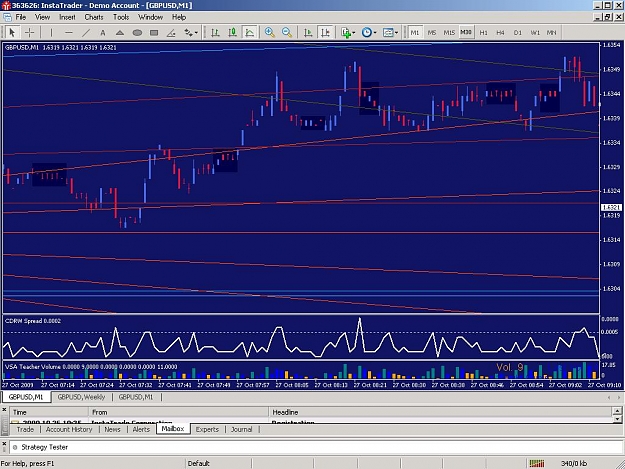Click the chart document icon beside File
625x469 pixels.
pos(7,17)
